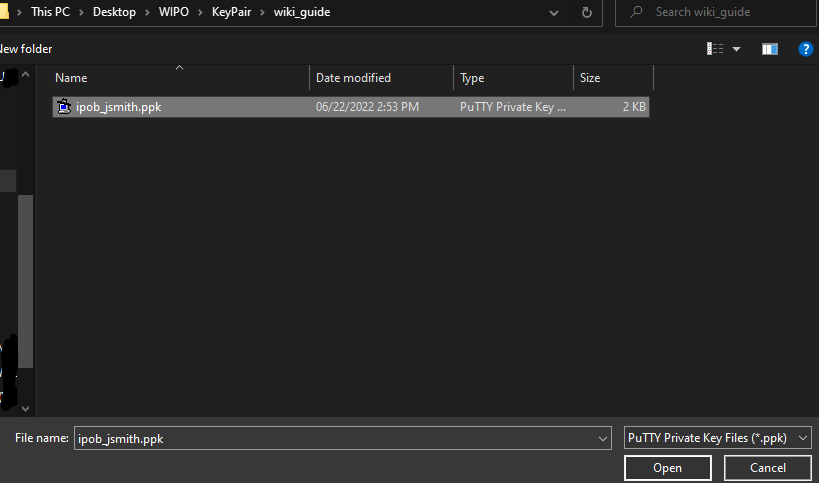Image resolution: width=819 pixels, height=483 pixels.
Task: Cancel the file selection dialog
Action: 767,467
